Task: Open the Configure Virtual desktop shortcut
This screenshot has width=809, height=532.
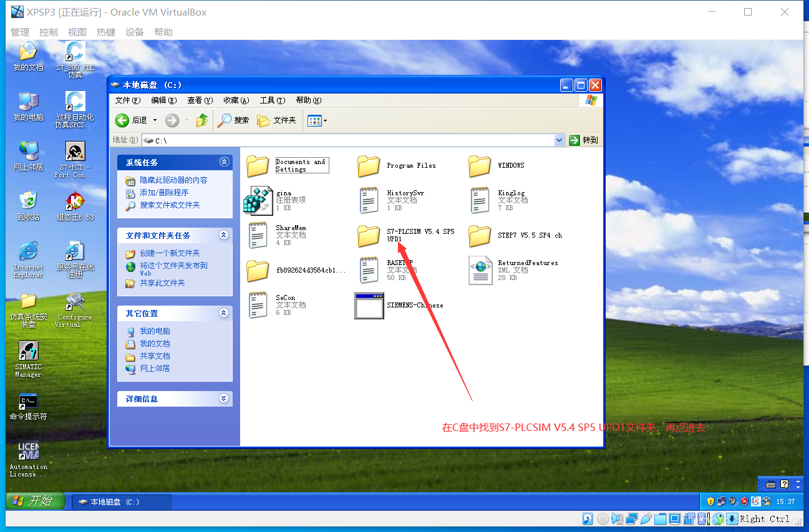Action: coord(75,309)
